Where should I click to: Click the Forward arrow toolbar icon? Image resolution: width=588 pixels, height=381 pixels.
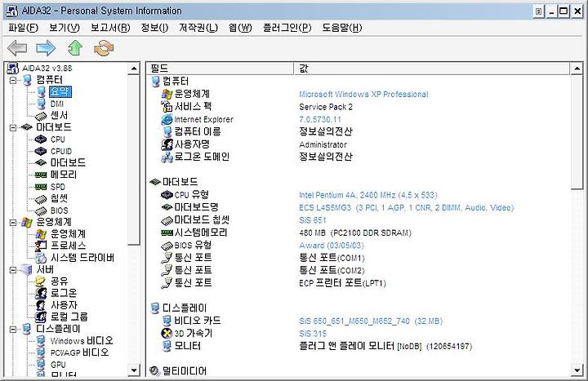click(46, 48)
